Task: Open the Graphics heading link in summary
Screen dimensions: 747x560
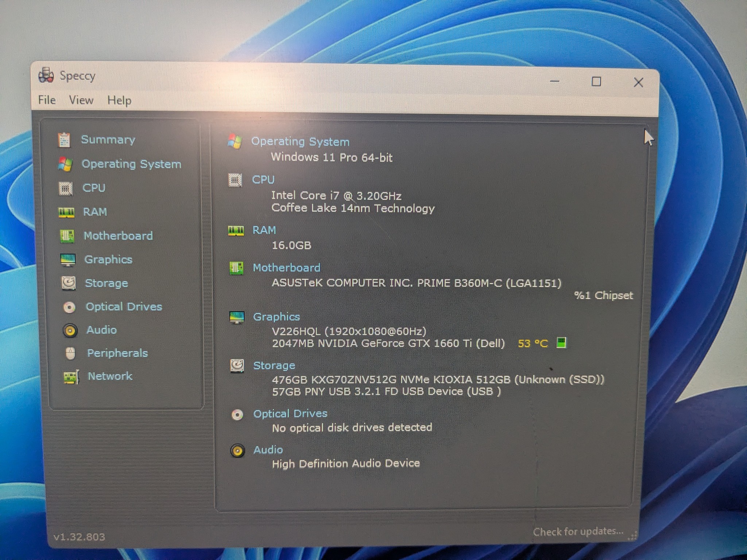Action: (276, 317)
